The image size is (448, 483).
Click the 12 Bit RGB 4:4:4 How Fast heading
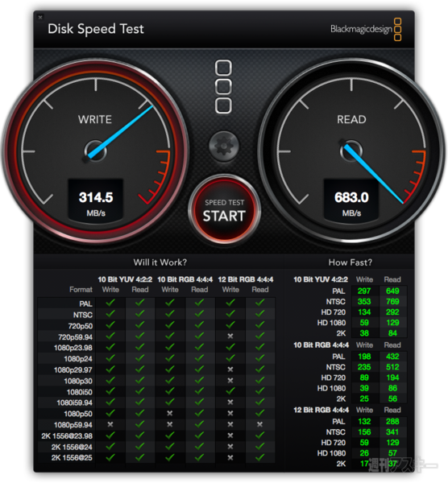point(321,410)
